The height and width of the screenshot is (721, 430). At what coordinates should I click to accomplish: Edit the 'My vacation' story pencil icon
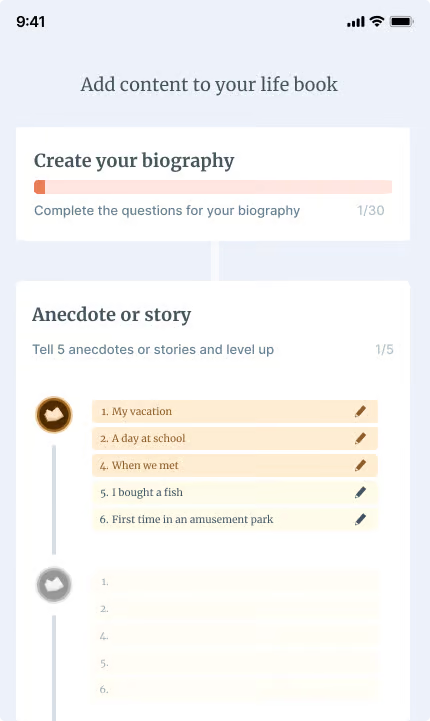pos(361,411)
